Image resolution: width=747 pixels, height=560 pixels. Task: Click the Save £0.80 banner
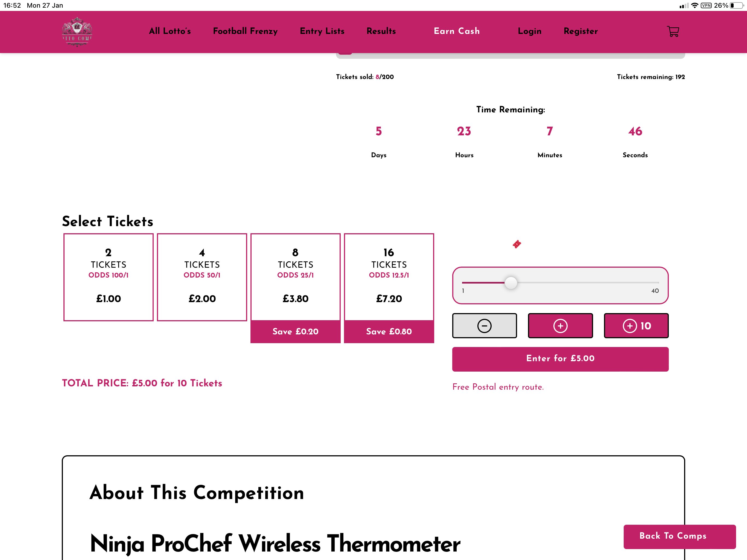tap(389, 332)
